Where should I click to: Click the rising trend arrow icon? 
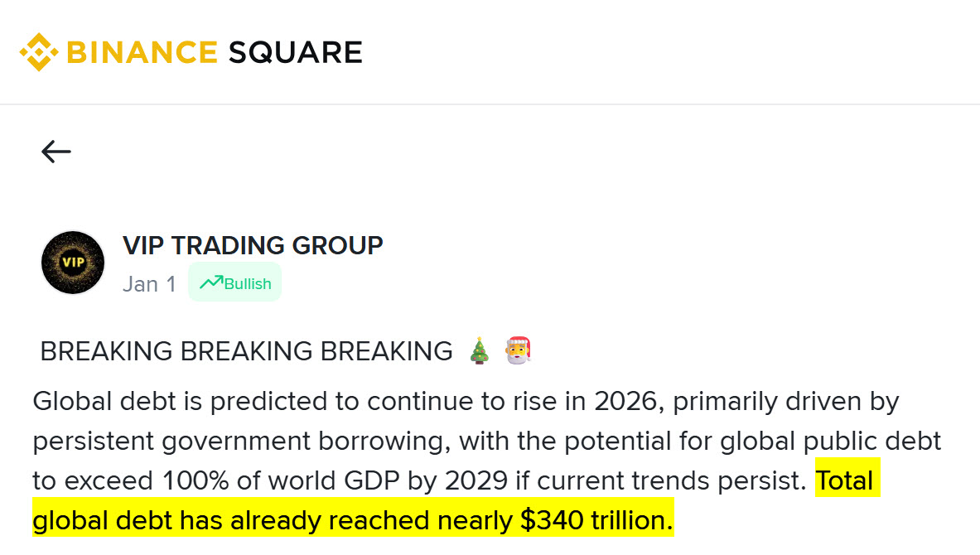pyautogui.click(x=210, y=282)
